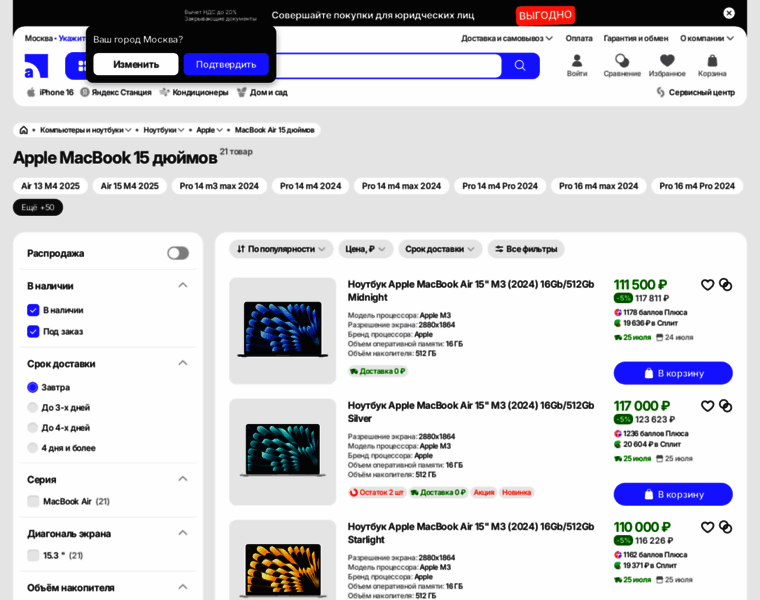Open the Сервисный центр link

click(696, 92)
